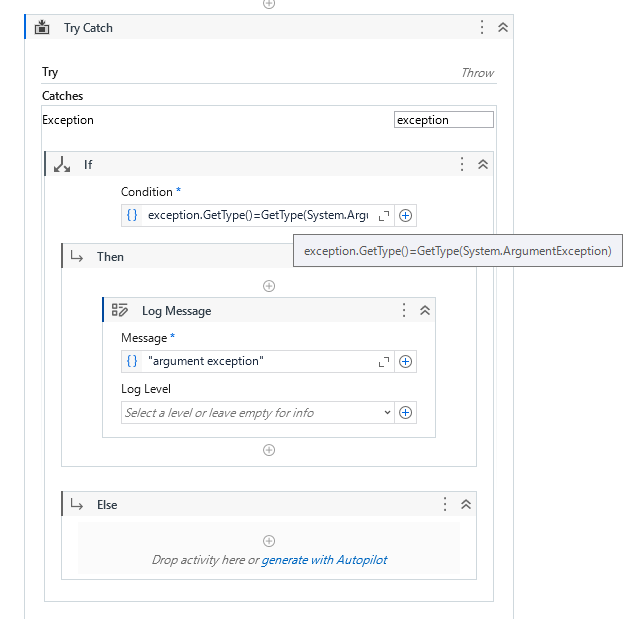Edit the exception variable name field
The height and width of the screenshot is (619, 641).
coord(443,120)
